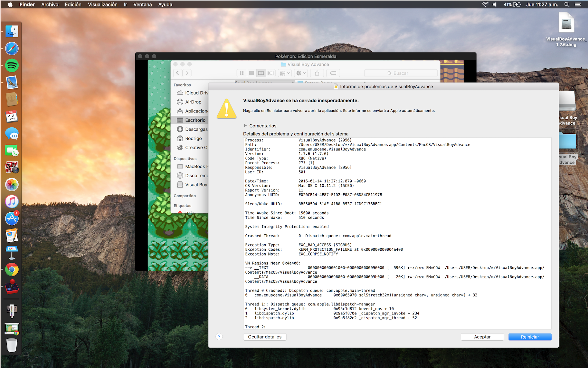The height and width of the screenshot is (368, 588).
Task: Open Spotify in the dock
Action: 12,65
